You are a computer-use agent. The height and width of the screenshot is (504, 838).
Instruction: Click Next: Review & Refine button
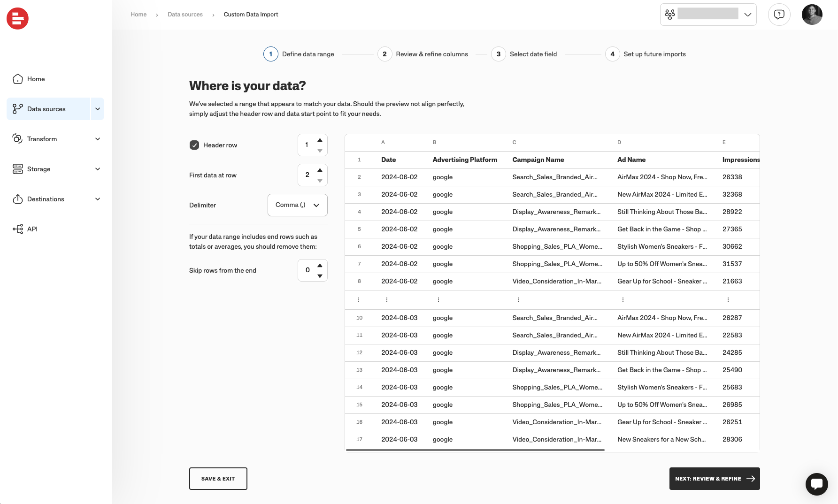714,479
